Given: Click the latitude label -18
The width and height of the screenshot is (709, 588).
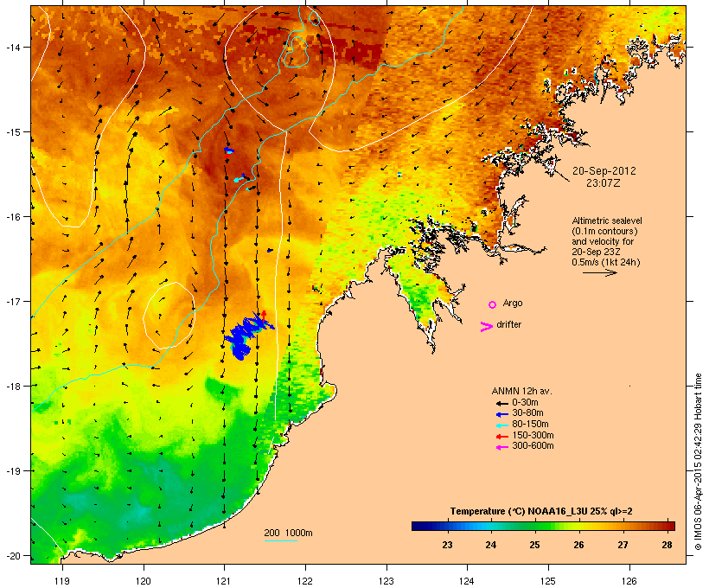Looking at the screenshot, I should point(12,387).
